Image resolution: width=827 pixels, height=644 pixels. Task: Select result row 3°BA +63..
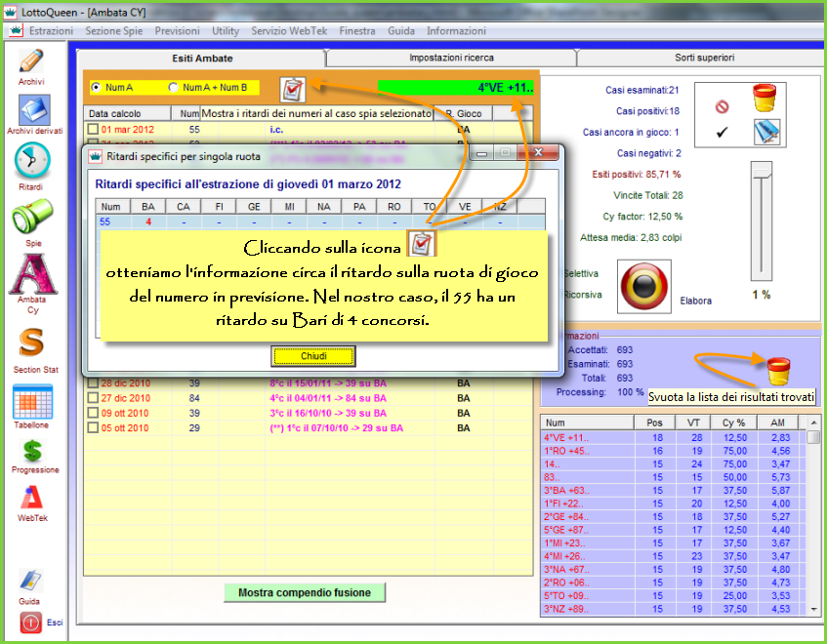pyautogui.click(x=674, y=490)
